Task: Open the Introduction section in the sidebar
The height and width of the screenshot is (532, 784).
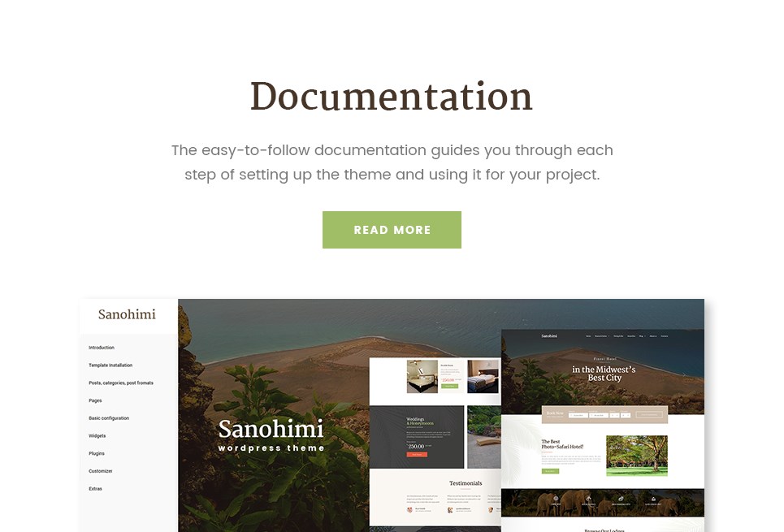Action: [102, 348]
